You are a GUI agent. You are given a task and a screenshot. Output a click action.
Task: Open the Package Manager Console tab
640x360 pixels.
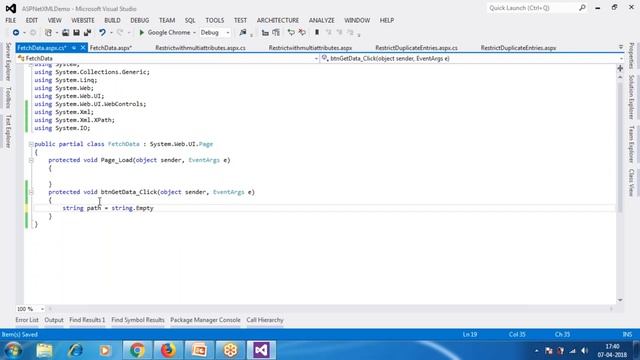(x=205, y=320)
